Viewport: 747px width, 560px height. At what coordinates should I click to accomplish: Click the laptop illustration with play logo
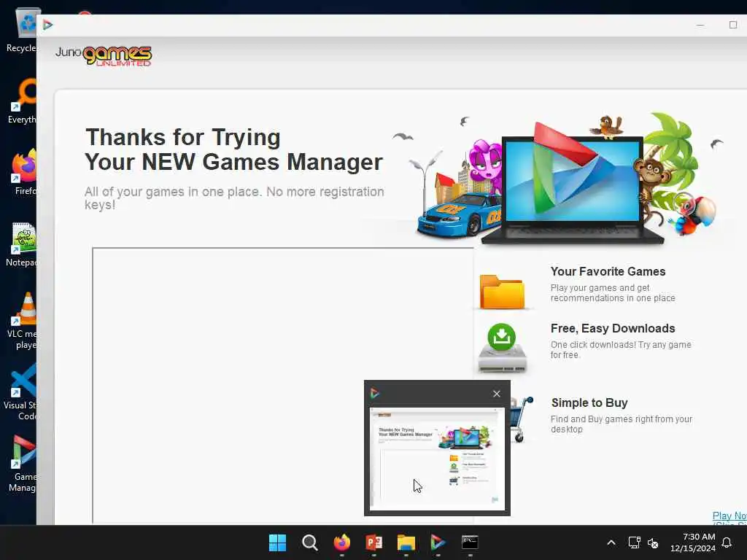572,184
